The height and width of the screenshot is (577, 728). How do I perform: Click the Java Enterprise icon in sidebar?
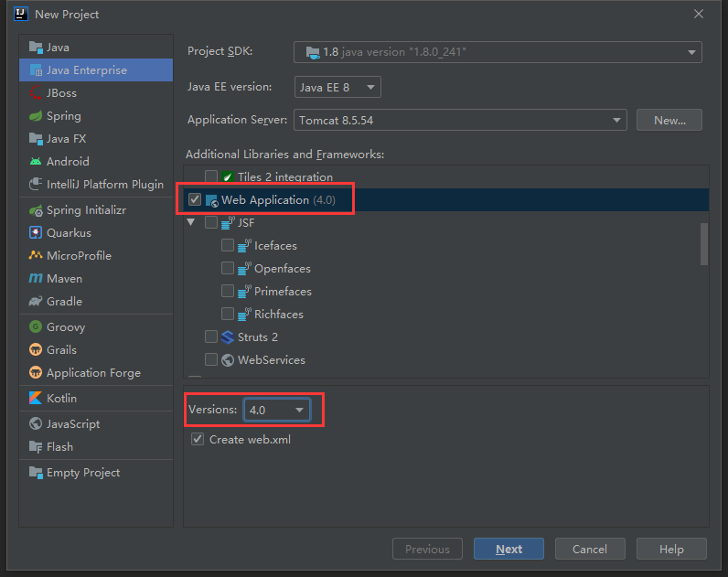pos(36,70)
